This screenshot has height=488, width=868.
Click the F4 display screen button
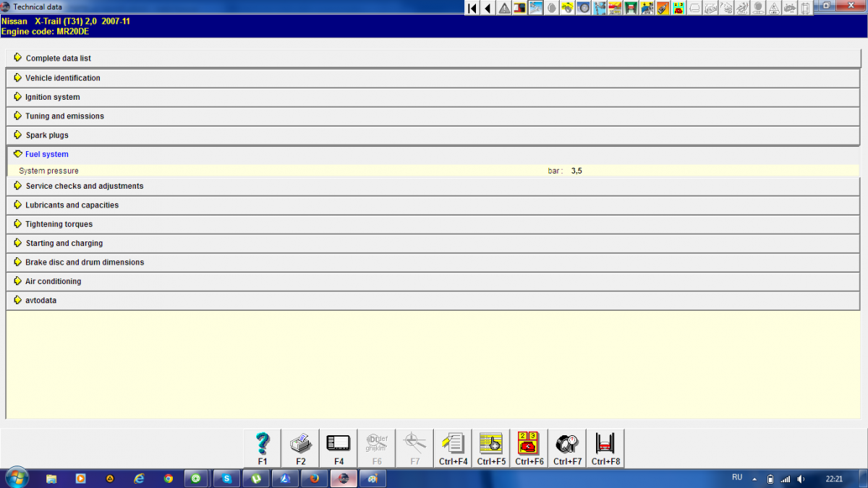pyautogui.click(x=339, y=448)
